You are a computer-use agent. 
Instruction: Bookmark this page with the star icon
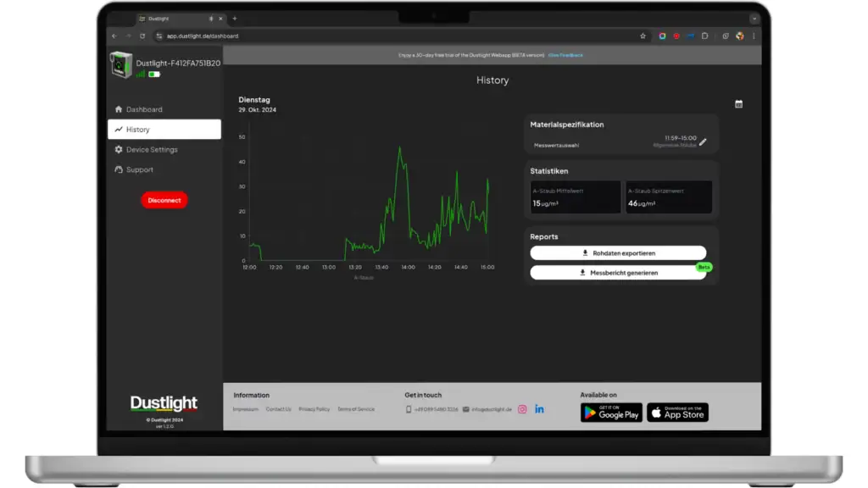[643, 36]
